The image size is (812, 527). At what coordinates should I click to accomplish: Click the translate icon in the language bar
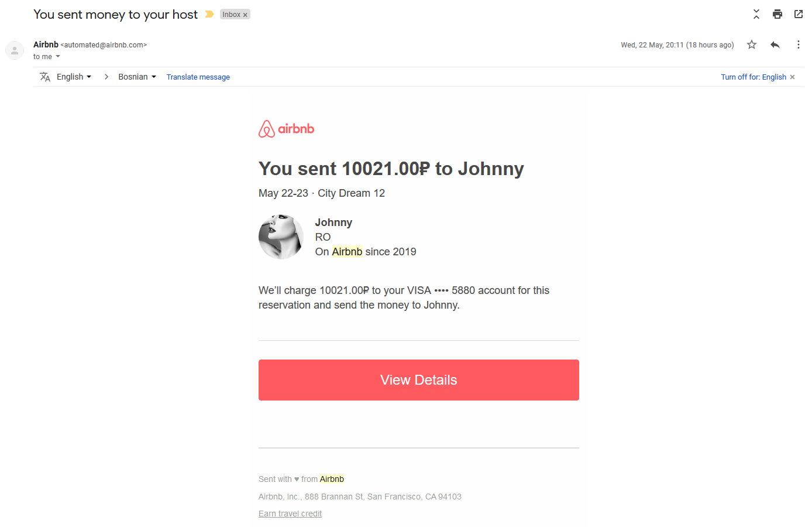point(45,77)
